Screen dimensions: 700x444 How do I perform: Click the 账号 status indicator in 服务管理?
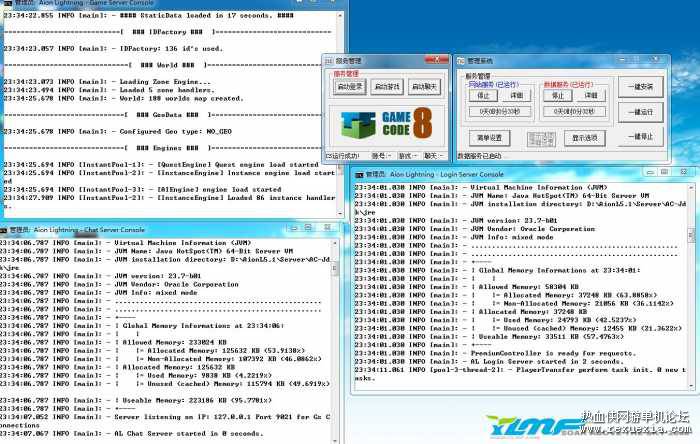(x=381, y=156)
